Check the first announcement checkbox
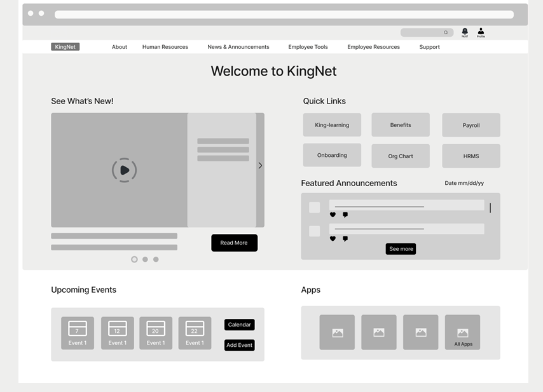 pyautogui.click(x=314, y=207)
